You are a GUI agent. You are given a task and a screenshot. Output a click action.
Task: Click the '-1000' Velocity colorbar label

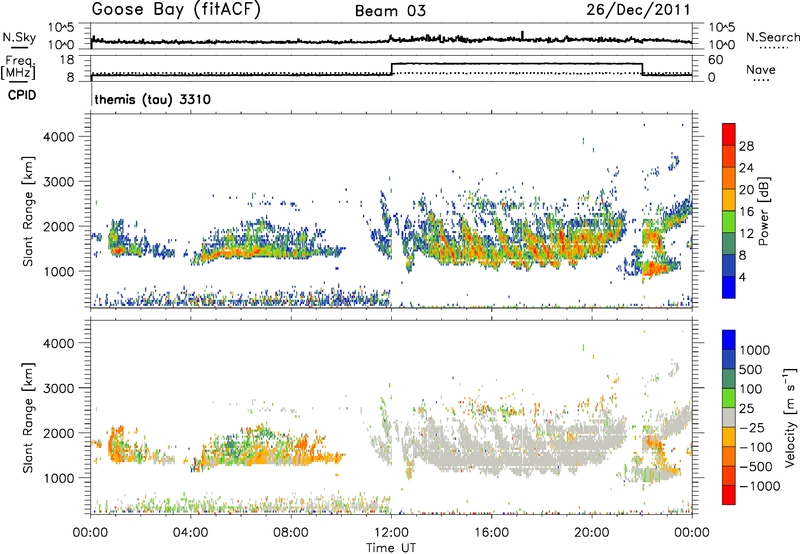[x=760, y=486]
